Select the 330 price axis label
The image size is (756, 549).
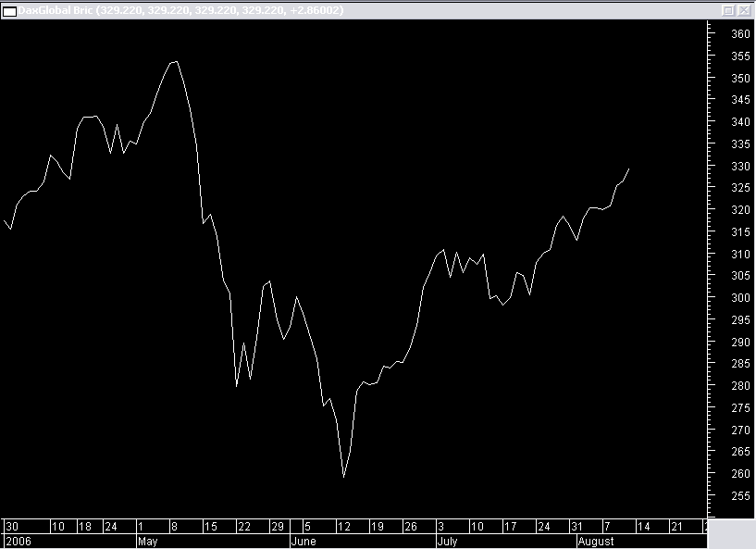pyautogui.click(x=740, y=166)
